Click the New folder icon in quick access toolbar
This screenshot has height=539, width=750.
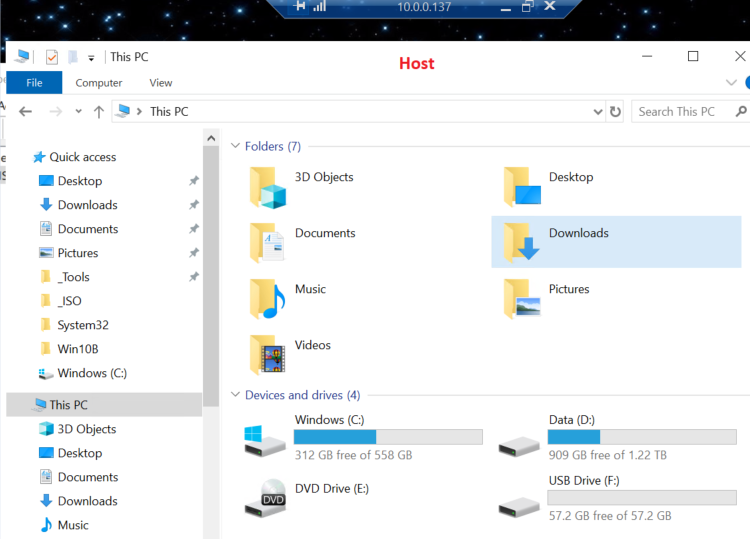(73, 57)
